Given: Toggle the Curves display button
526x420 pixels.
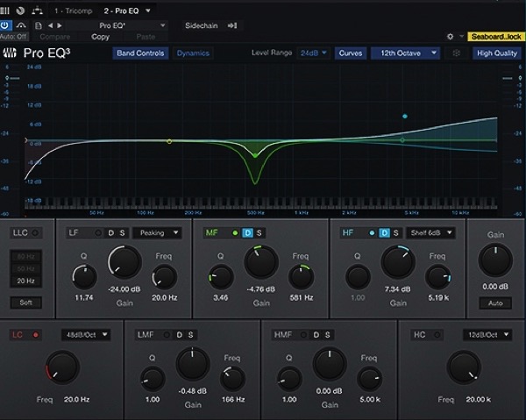Looking at the screenshot, I should tap(350, 53).
